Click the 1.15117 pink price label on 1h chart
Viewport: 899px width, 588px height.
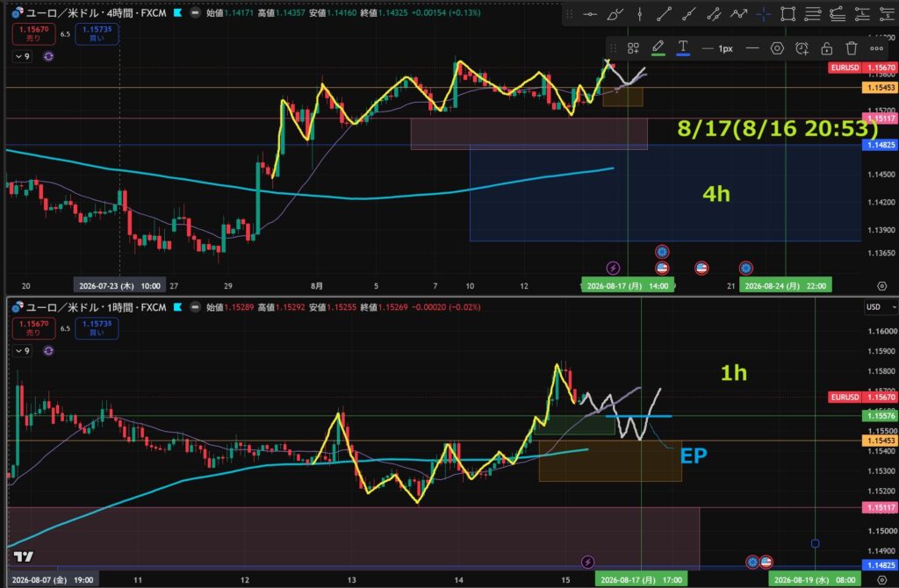click(880, 508)
